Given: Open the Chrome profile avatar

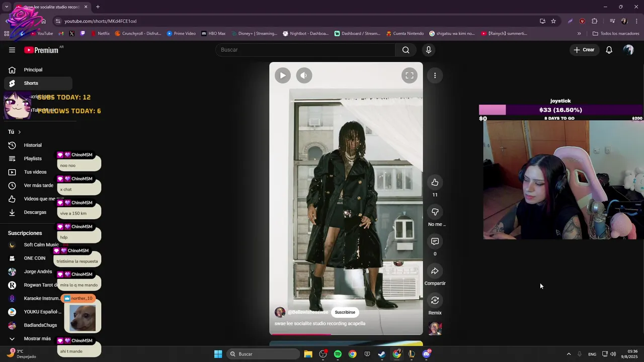Looking at the screenshot, I should [x=624, y=21].
